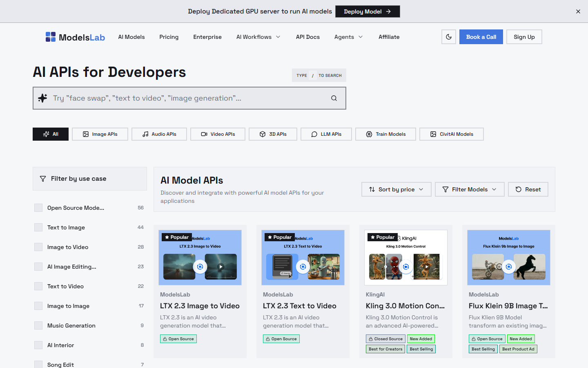Enable the Music Generation filter

(x=38, y=325)
